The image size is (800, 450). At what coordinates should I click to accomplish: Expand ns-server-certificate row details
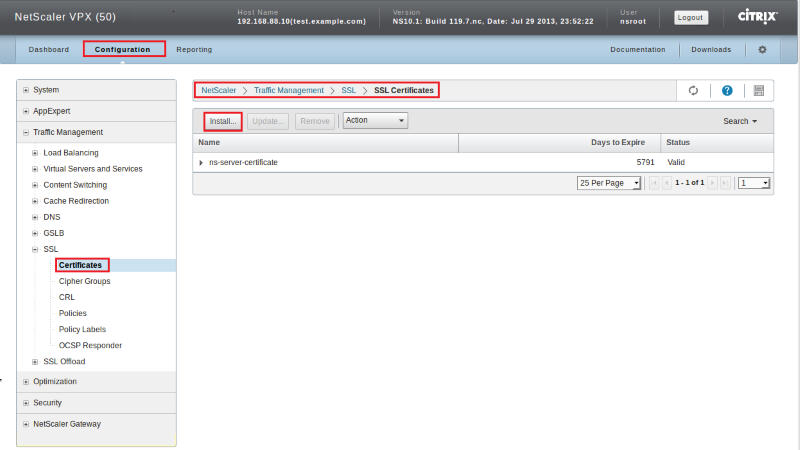pyautogui.click(x=201, y=162)
